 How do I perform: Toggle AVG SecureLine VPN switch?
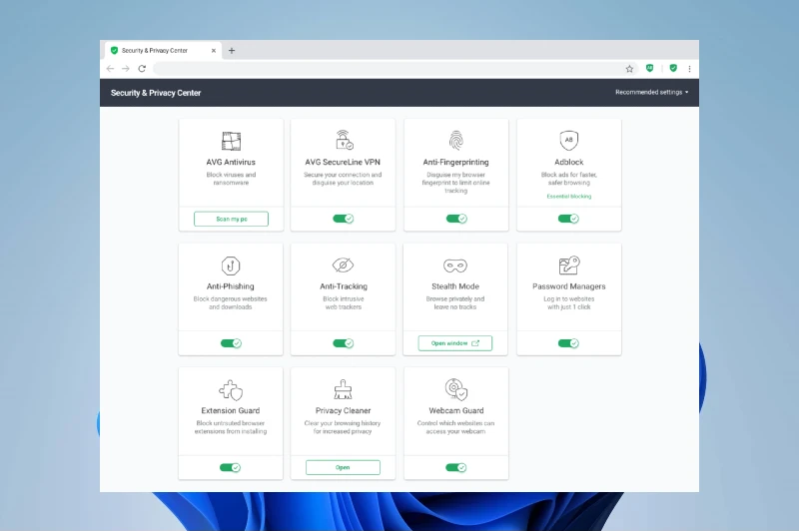click(x=343, y=219)
